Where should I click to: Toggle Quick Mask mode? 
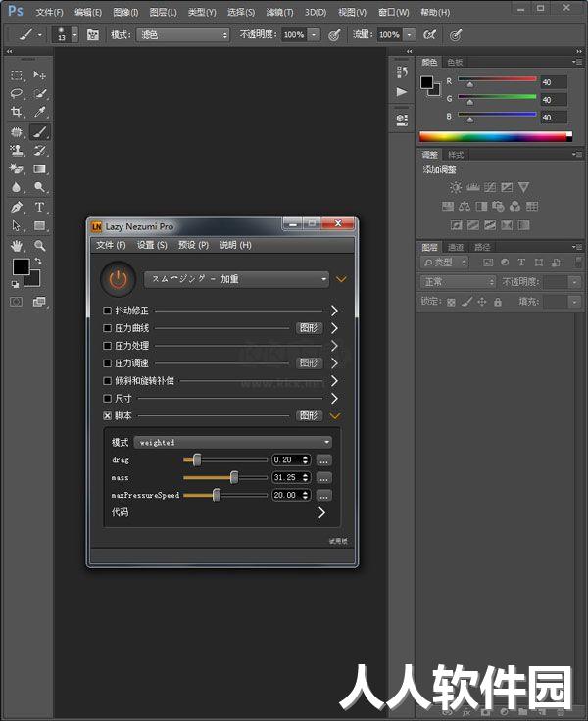(x=16, y=302)
